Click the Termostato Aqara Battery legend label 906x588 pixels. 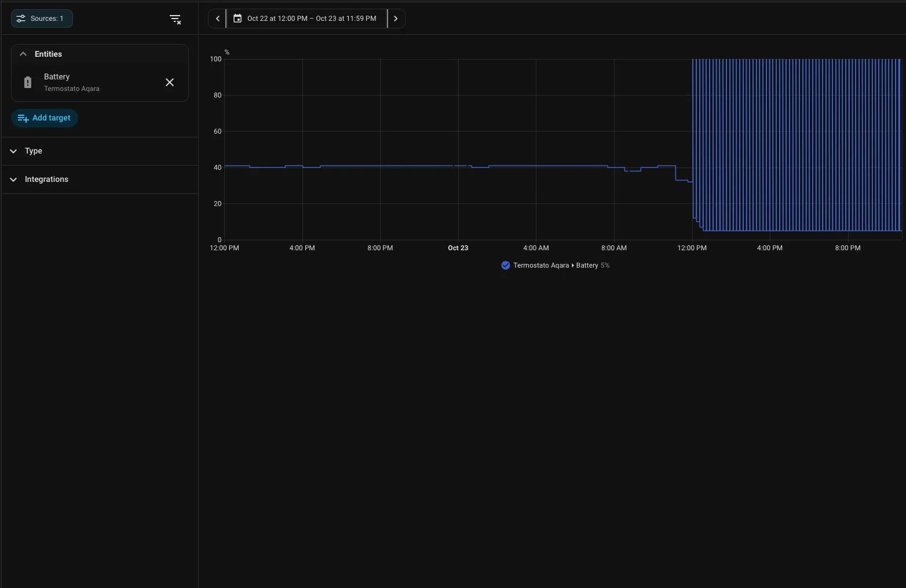[556, 265]
